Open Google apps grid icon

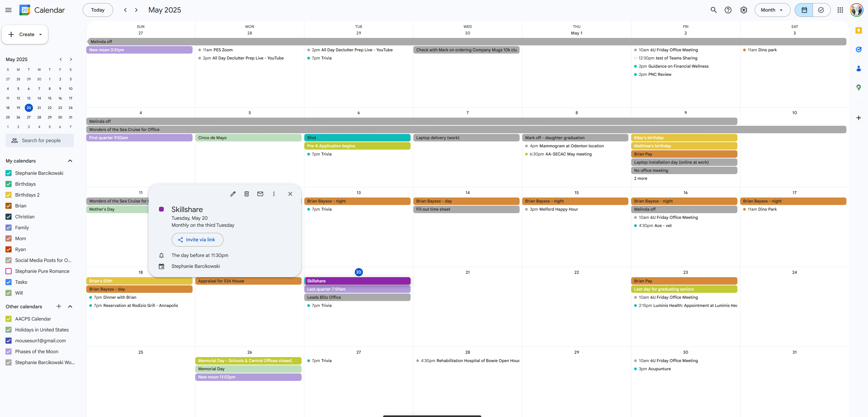[840, 10]
